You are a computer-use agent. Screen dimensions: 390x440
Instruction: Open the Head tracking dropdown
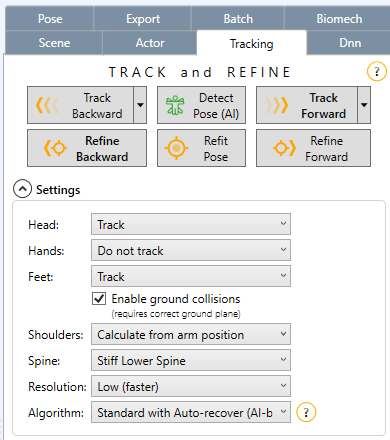click(191, 224)
